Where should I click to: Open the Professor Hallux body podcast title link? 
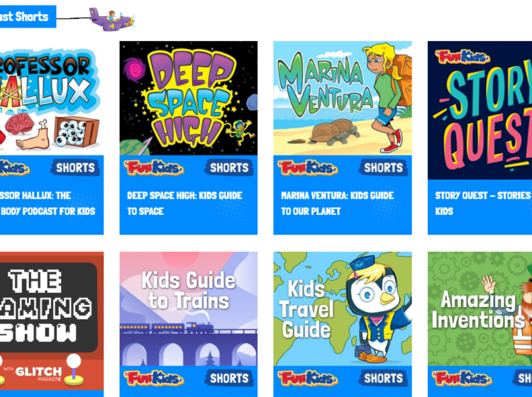tap(48, 203)
